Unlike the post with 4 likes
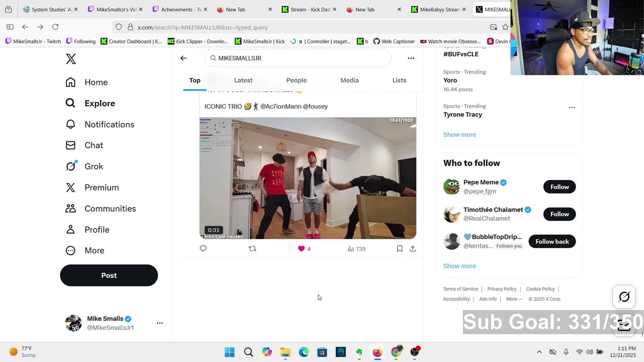The image size is (644, 362). (x=304, y=249)
